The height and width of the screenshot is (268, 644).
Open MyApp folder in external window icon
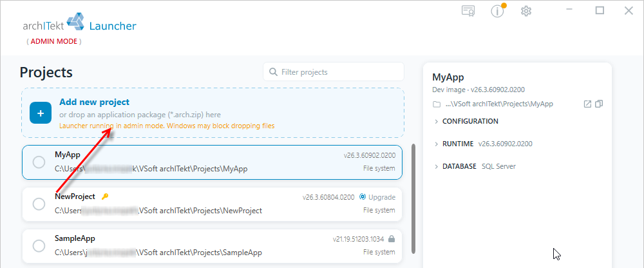point(587,104)
